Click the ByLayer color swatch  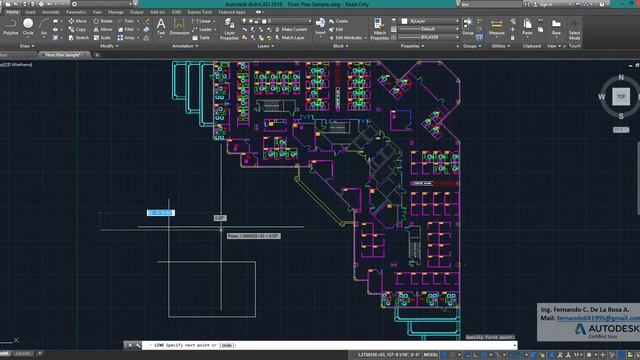pos(404,21)
